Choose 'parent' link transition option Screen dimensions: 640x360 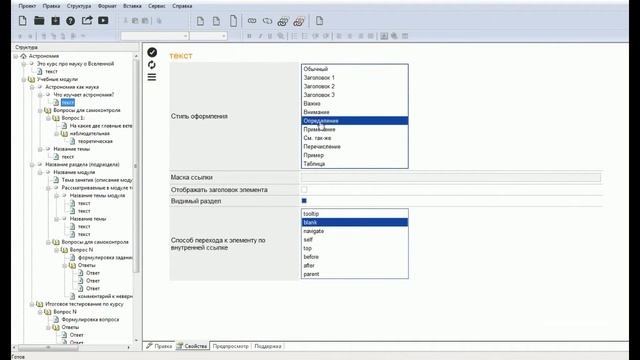pyautogui.click(x=355, y=274)
